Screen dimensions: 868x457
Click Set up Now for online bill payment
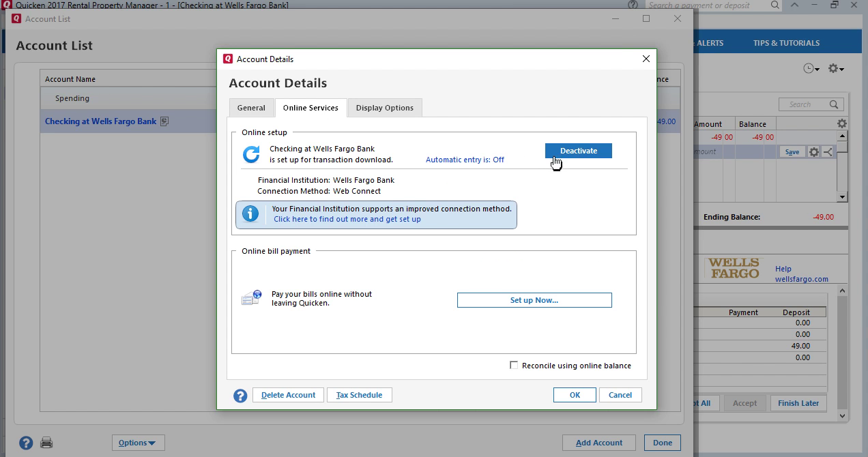(534, 300)
